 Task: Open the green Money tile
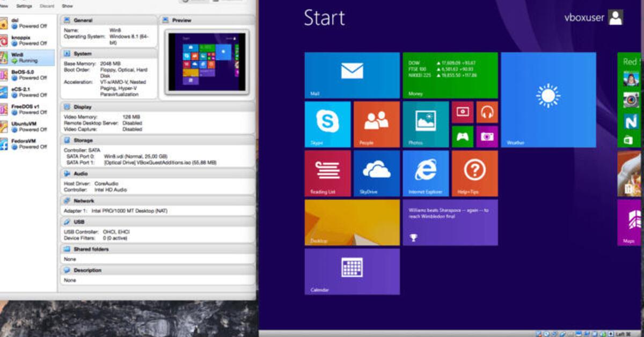click(x=450, y=75)
